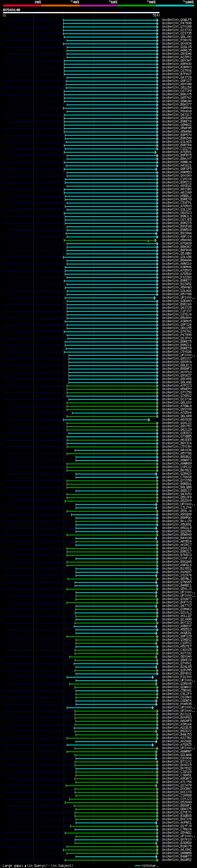Click the UniRef100_C7LZV4 label
Viewport: 197px width, 868px height.
177,508
